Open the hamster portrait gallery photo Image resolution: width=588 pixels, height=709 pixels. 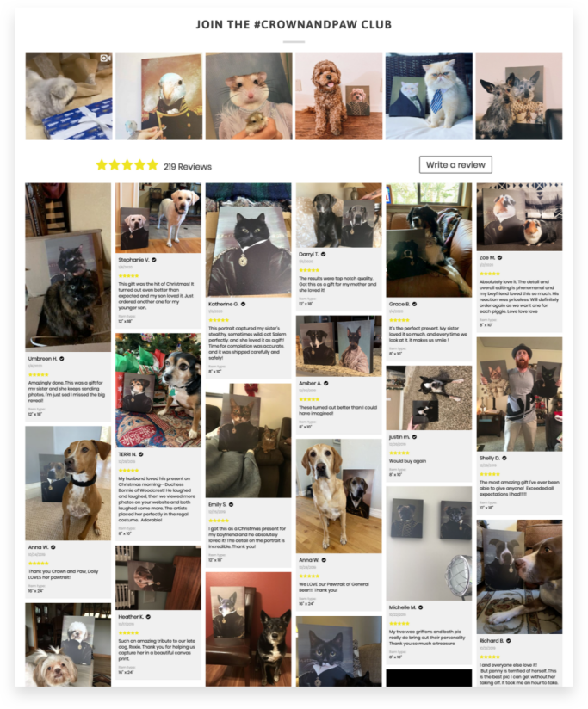click(x=249, y=96)
